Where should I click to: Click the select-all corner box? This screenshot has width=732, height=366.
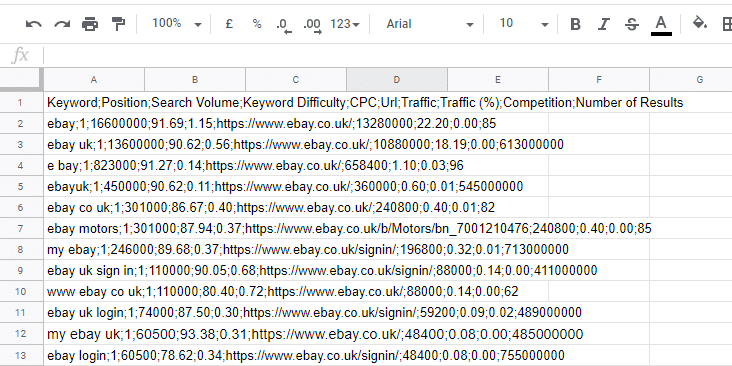point(21,80)
